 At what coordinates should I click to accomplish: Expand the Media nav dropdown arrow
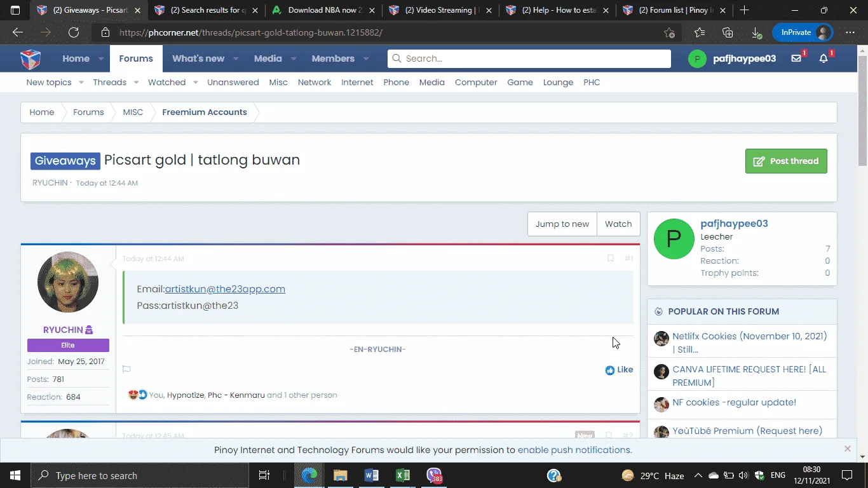[294, 58]
